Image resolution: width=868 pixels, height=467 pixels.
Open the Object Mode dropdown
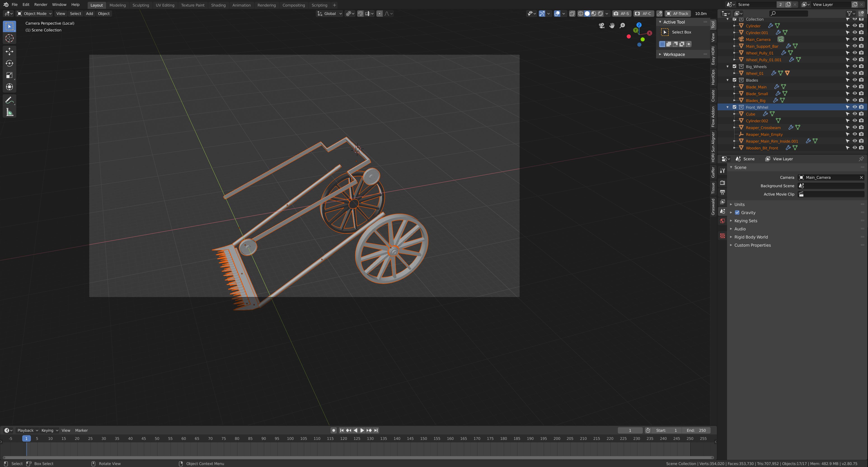(x=34, y=14)
